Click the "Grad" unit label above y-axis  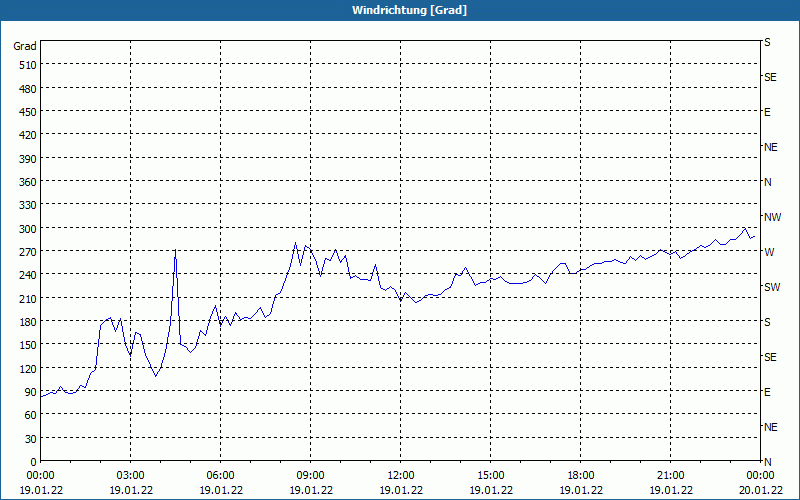click(24, 46)
